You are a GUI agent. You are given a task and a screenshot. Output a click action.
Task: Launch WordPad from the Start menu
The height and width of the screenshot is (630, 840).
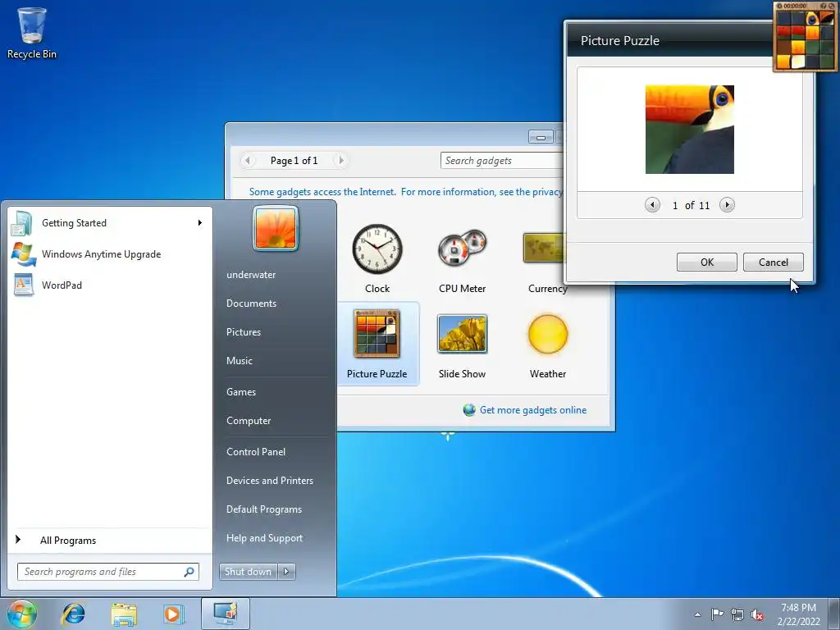[111, 285]
